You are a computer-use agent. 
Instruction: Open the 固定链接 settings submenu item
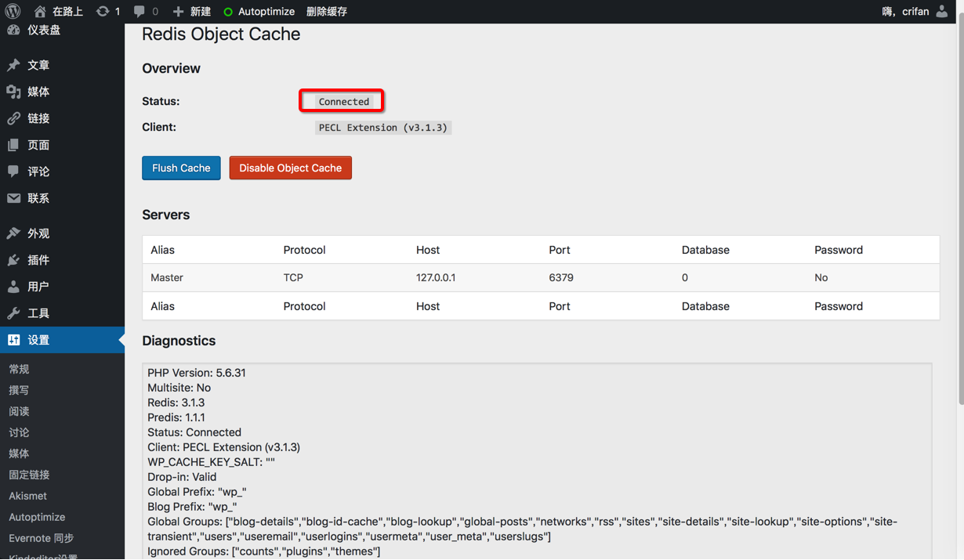coord(29,475)
